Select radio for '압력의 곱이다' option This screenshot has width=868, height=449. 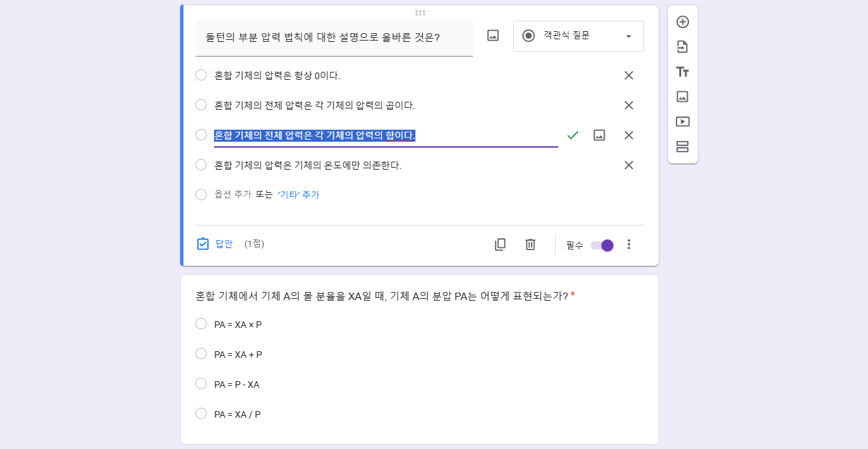pos(201,105)
